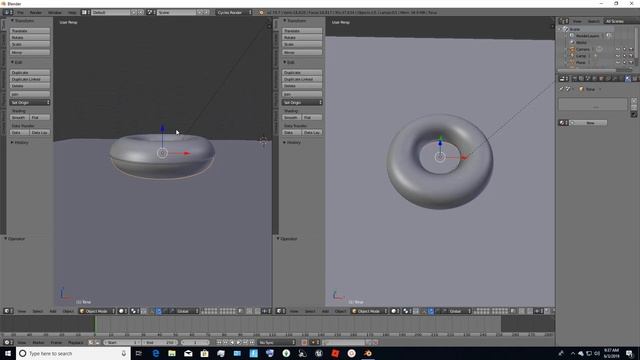Open File Explorer from the taskbar
The width and height of the screenshot is (640, 360).
[x=172, y=353]
